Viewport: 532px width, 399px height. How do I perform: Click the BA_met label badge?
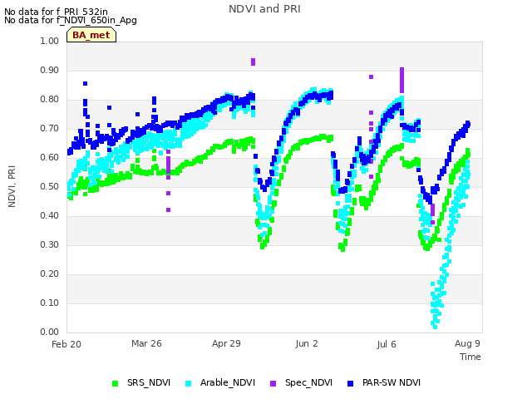[x=91, y=35]
